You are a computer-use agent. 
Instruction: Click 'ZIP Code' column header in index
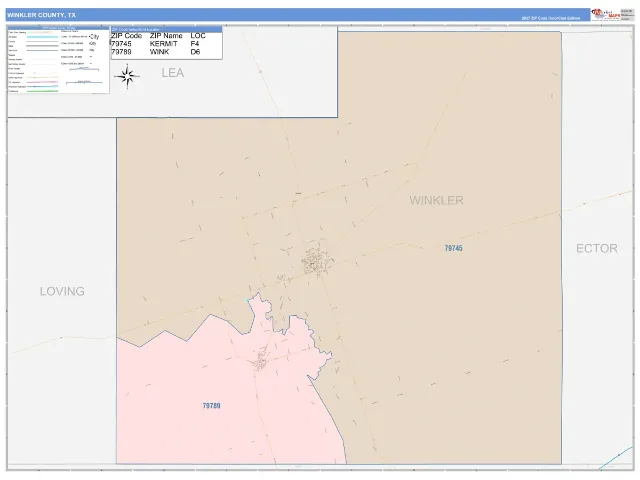(x=127, y=36)
